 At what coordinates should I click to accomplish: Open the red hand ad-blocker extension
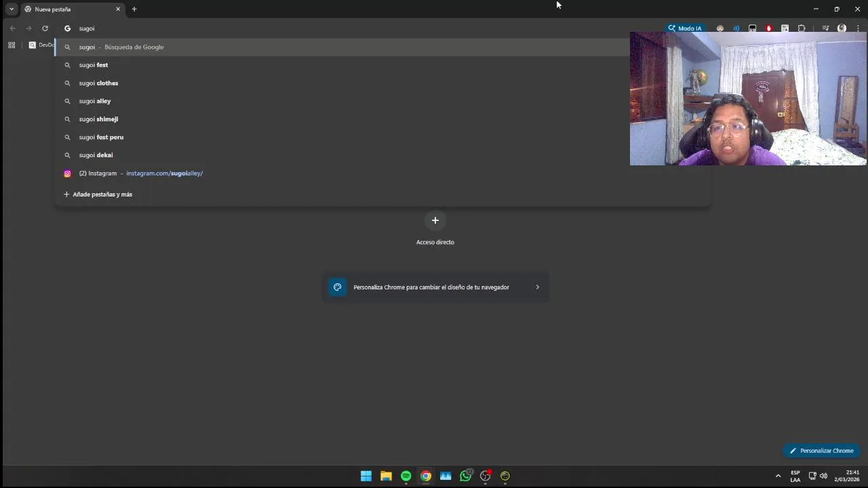click(769, 28)
